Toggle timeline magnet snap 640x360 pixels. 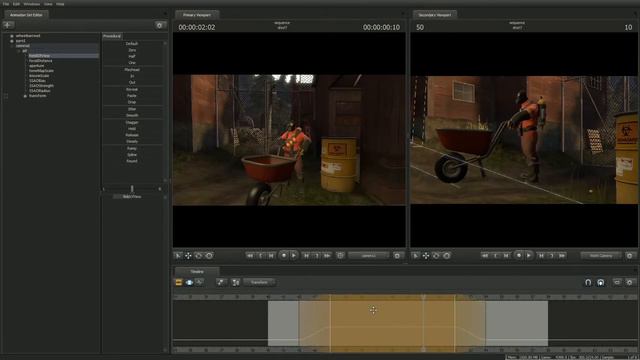point(588,282)
